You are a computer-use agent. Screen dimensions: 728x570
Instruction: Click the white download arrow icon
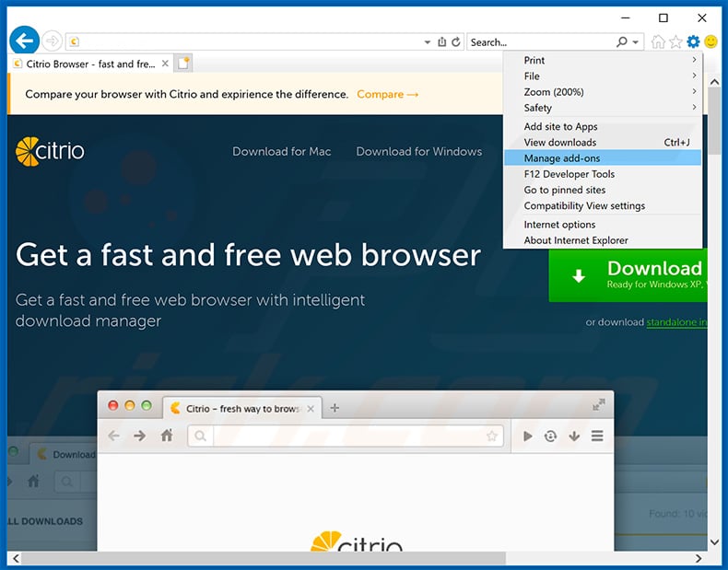coord(579,276)
